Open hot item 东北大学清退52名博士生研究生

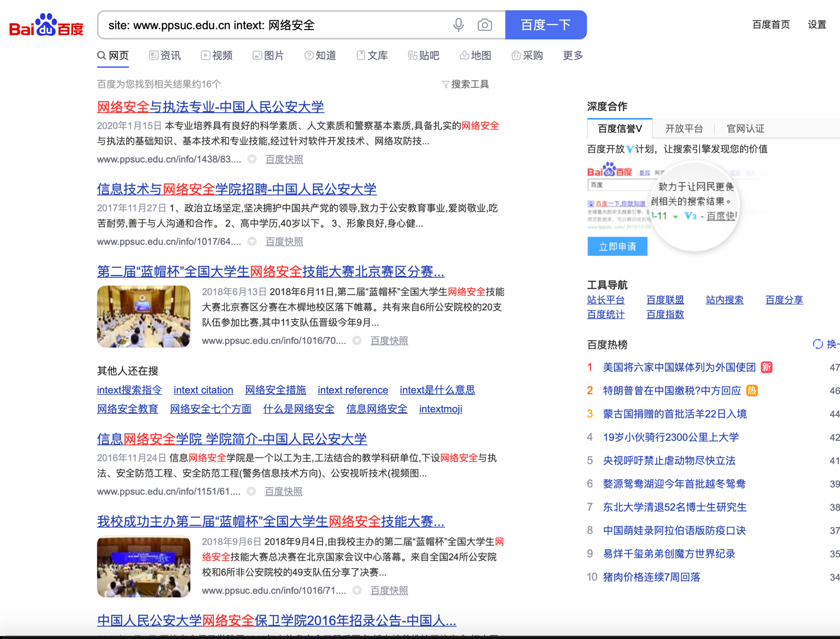674,507
